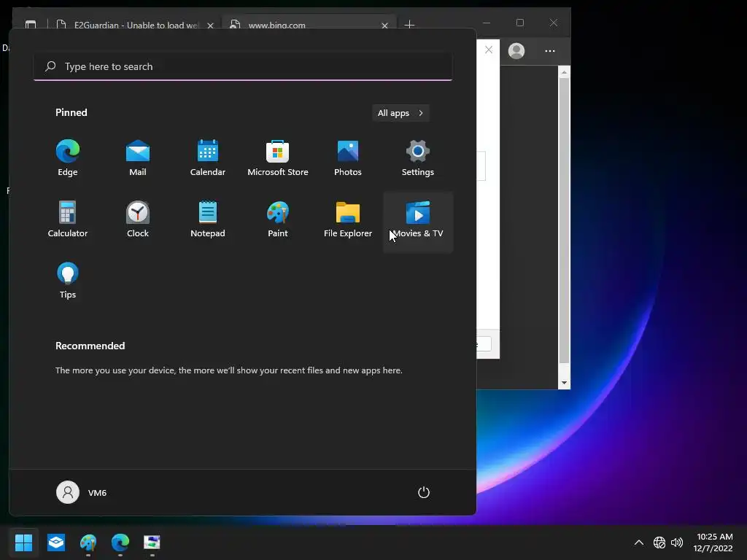Image resolution: width=747 pixels, height=560 pixels.
Task: Close the E2Guardian tab in Edge
Action: pyautogui.click(x=210, y=26)
